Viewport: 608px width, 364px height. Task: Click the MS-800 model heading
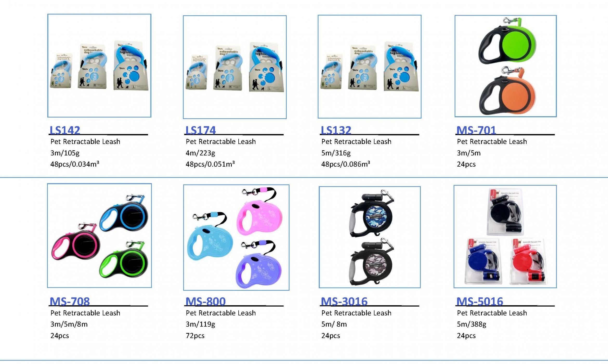(x=205, y=301)
